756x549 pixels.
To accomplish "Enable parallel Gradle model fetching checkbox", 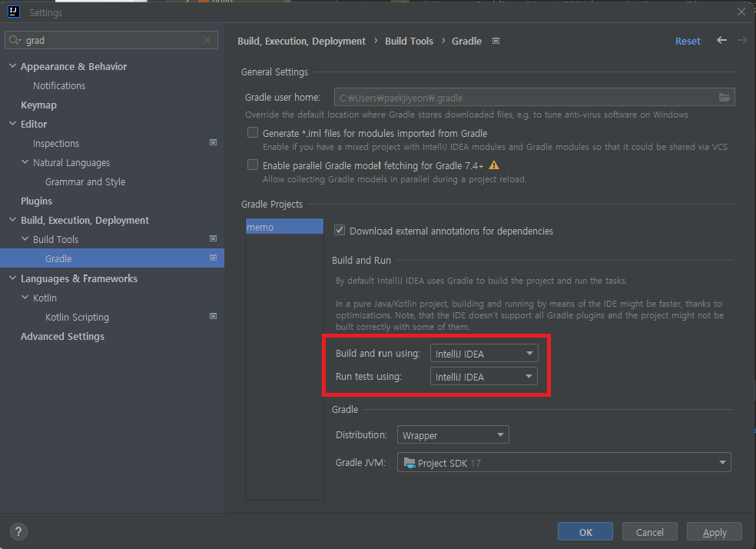I will pyautogui.click(x=253, y=165).
